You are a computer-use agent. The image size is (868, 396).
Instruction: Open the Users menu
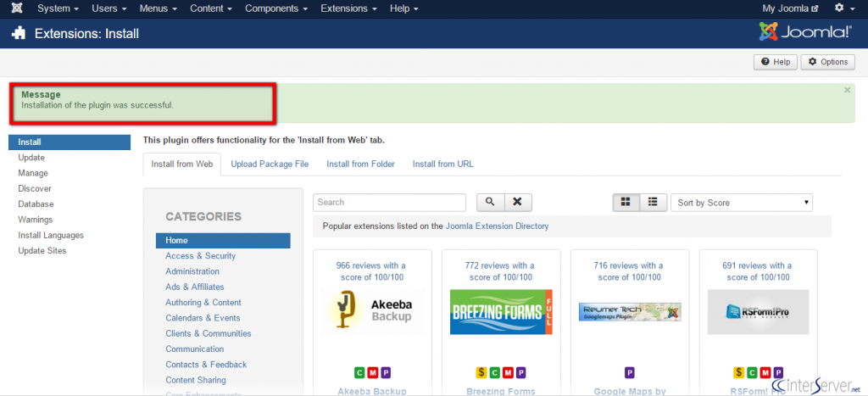109,8
